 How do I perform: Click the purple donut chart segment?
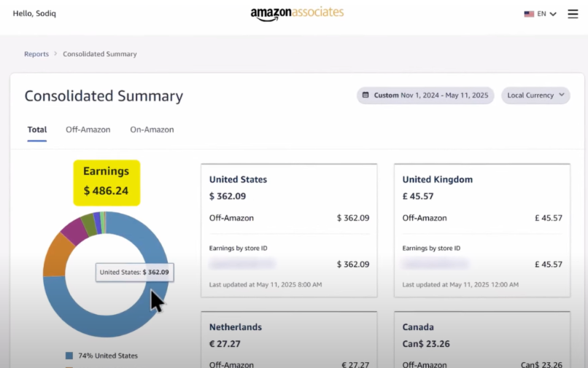pos(74,231)
